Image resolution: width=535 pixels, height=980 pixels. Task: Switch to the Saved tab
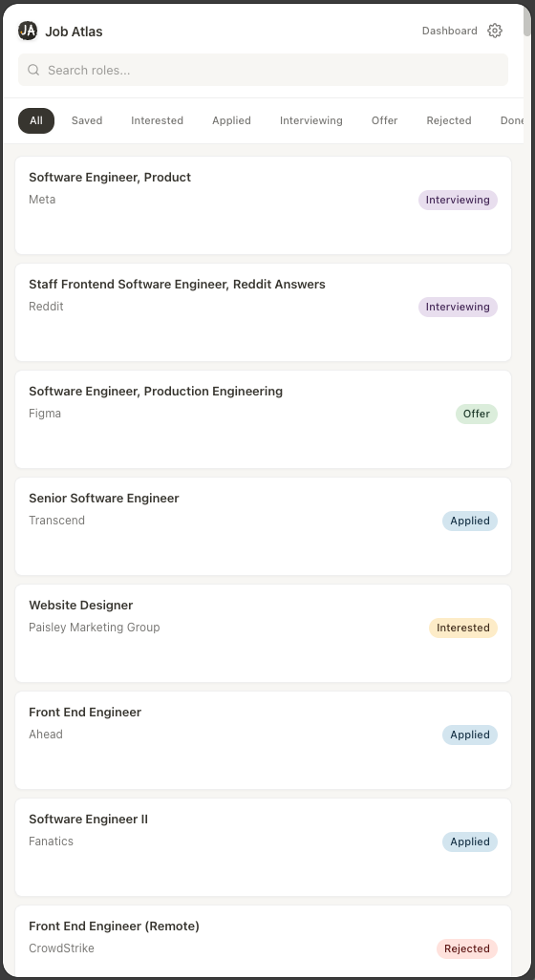click(x=87, y=120)
